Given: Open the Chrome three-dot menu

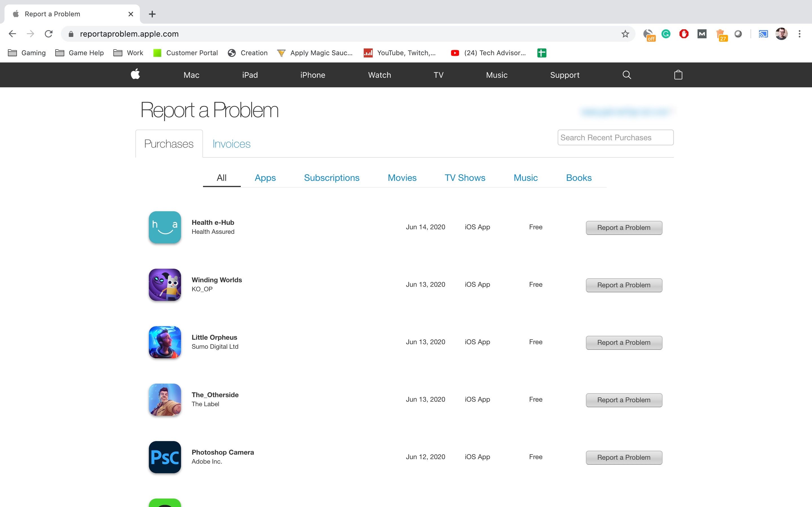Looking at the screenshot, I should [799, 34].
